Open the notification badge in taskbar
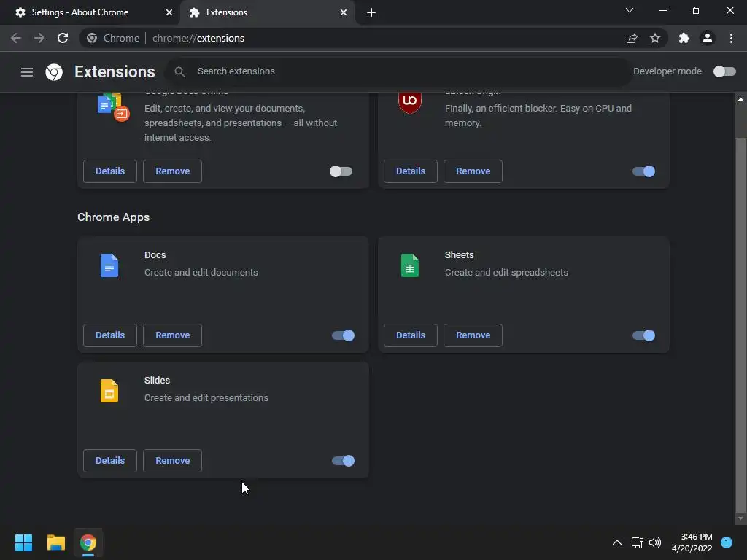 727,542
